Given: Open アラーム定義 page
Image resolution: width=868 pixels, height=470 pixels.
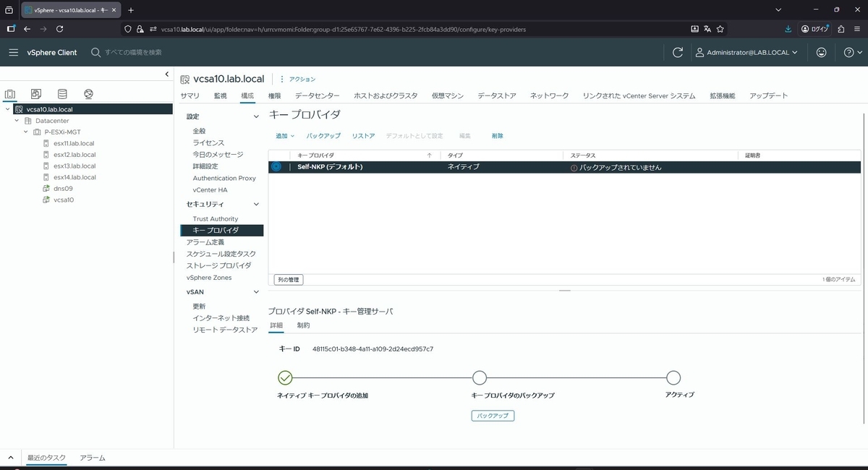Looking at the screenshot, I should click(x=205, y=242).
